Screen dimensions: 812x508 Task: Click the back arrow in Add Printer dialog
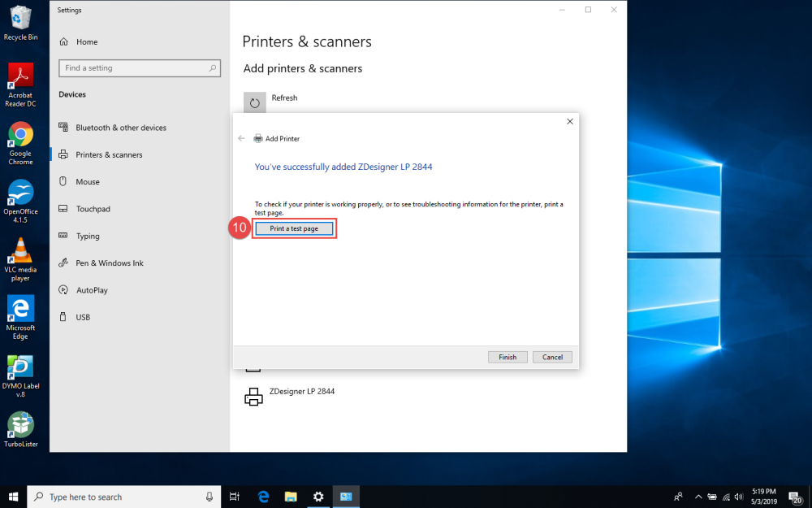coord(241,138)
